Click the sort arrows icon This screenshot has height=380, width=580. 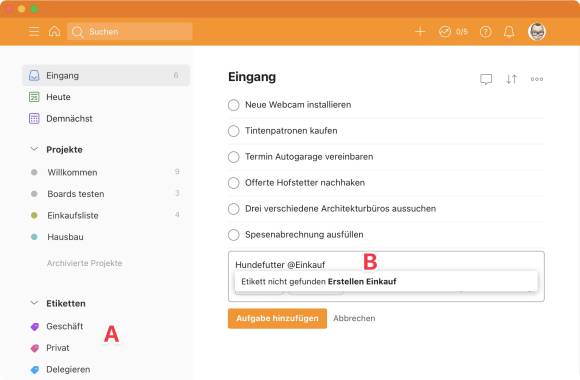(x=512, y=79)
